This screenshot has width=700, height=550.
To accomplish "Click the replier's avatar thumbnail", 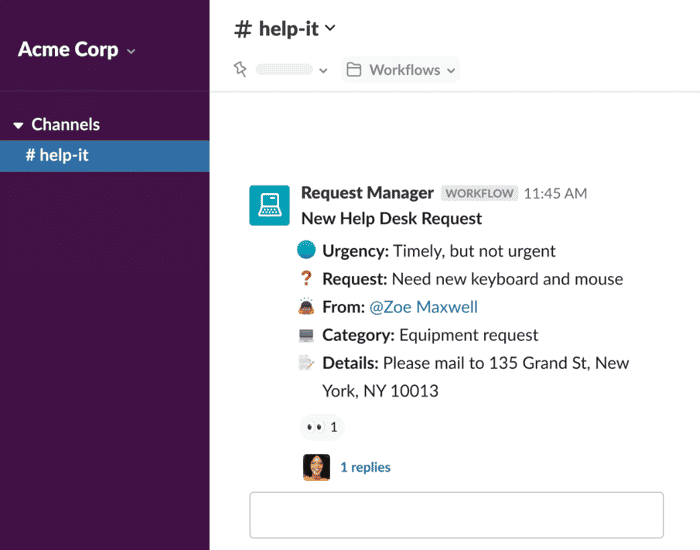I will [317, 467].
